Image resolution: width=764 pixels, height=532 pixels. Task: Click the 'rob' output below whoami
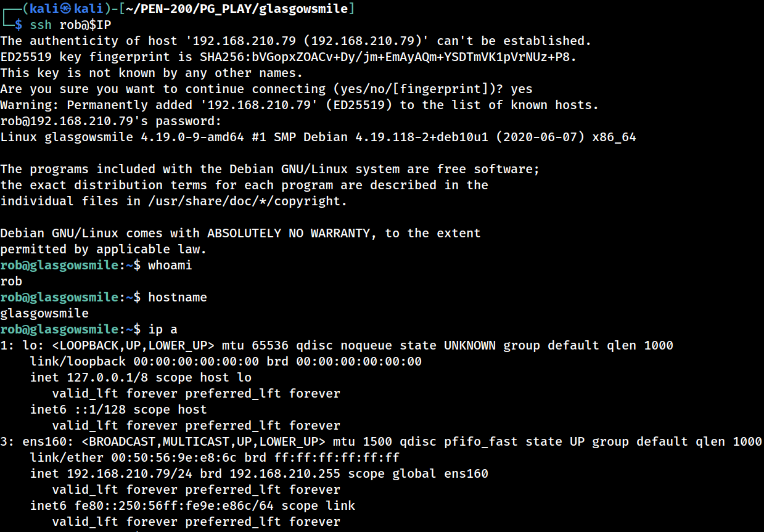click(x=11, y=282)
